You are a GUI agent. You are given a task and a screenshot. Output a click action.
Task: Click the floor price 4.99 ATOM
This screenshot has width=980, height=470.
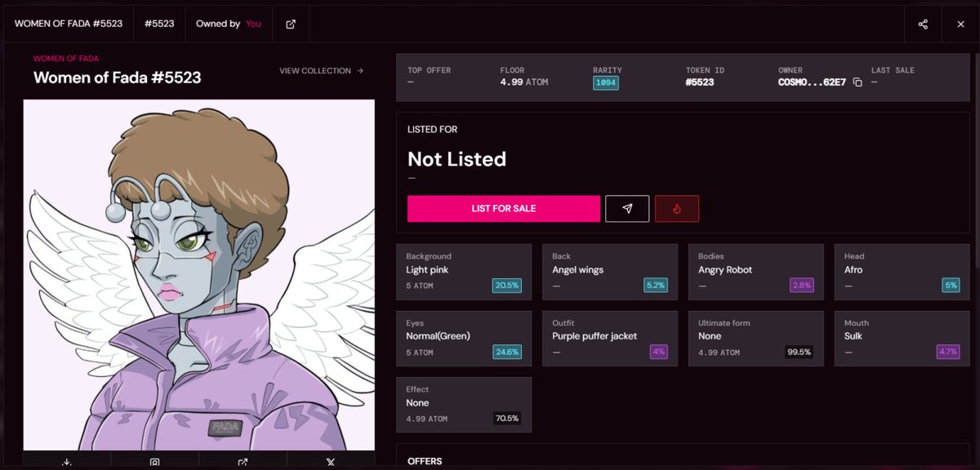[x=525, y=82]
